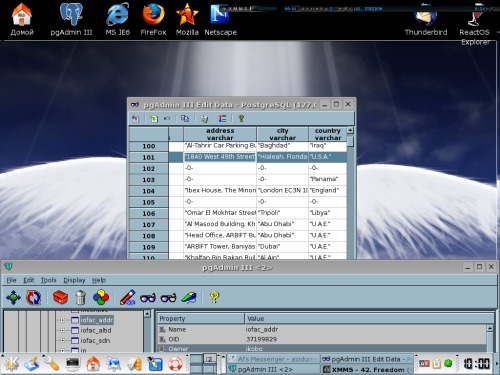Click Refresh object icon in pgAdmin III toolbar
The height and width of the screenshot is (375, 500).
click(x=33, y=297)
